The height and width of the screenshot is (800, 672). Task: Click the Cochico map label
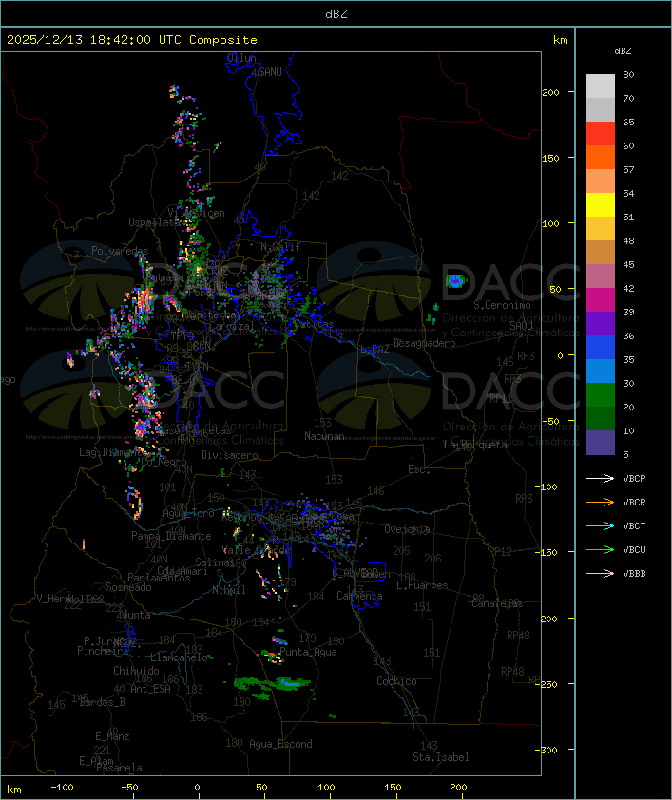396,681
